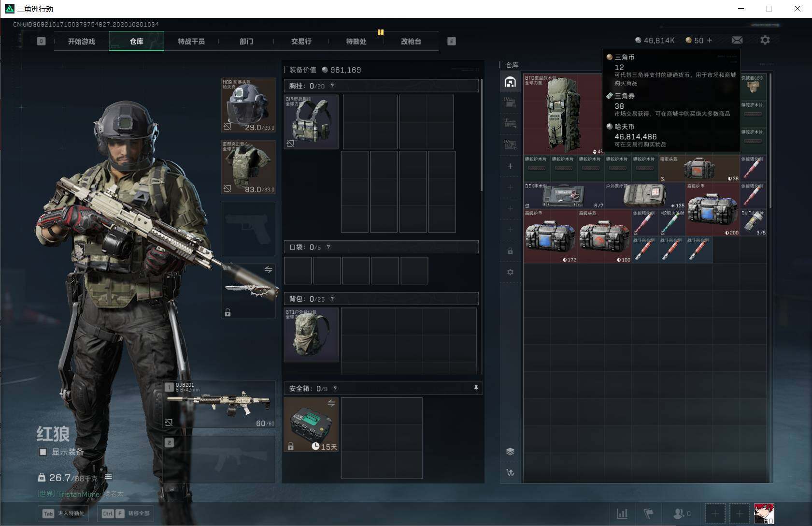Screen dimensions: 812x526
Task: Open the statistics bar chart icon
Action: click(x=622, y=513)
